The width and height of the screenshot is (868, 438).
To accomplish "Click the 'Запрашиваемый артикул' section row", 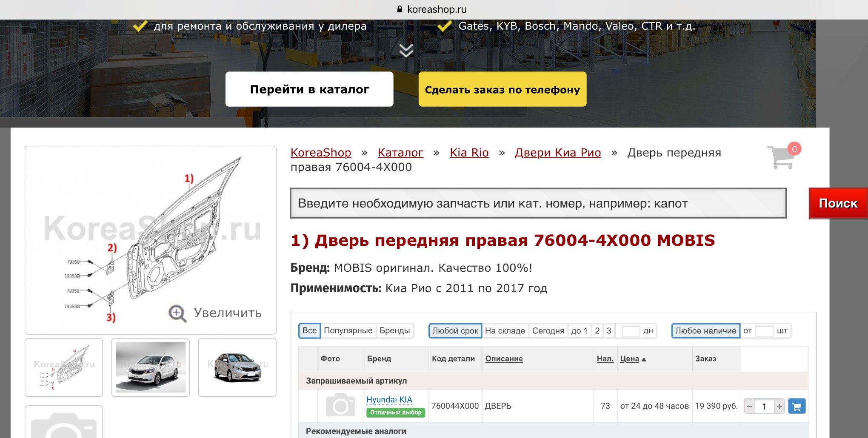I will (x=554, y=381).
